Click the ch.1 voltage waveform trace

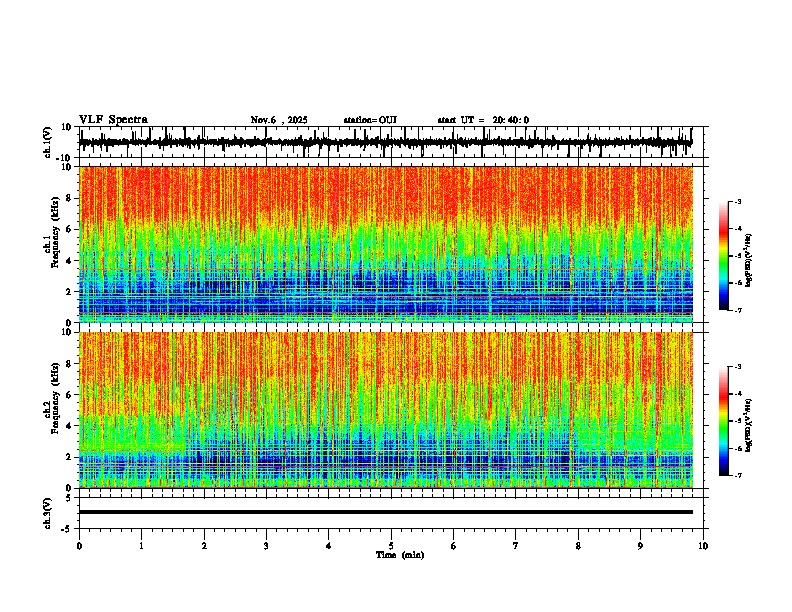(x=385, y=142)
